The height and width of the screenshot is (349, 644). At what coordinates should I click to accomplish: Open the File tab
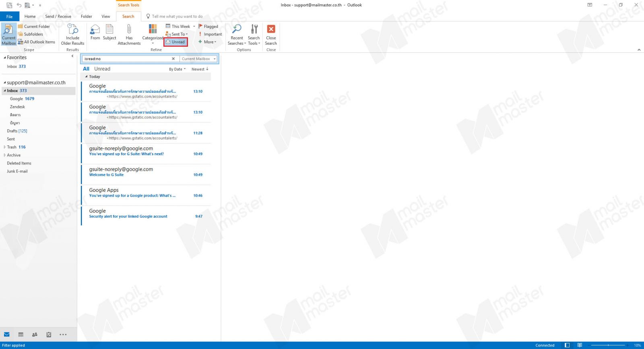(9, 17)
